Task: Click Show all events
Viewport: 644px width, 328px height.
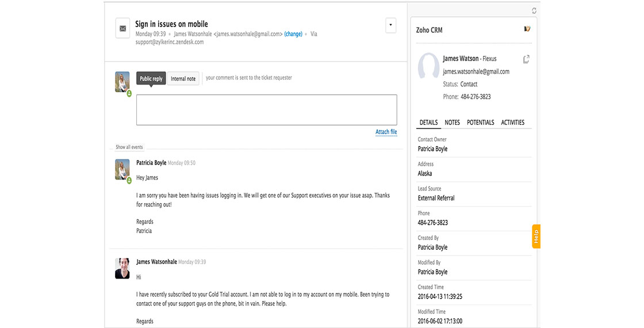Action: (x=129, y=147)
